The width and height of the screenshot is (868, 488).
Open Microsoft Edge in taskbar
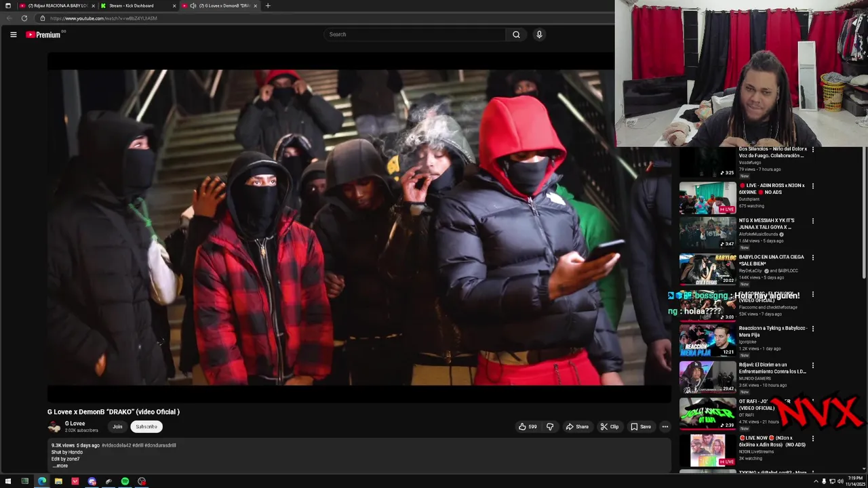tap(41, 481)
